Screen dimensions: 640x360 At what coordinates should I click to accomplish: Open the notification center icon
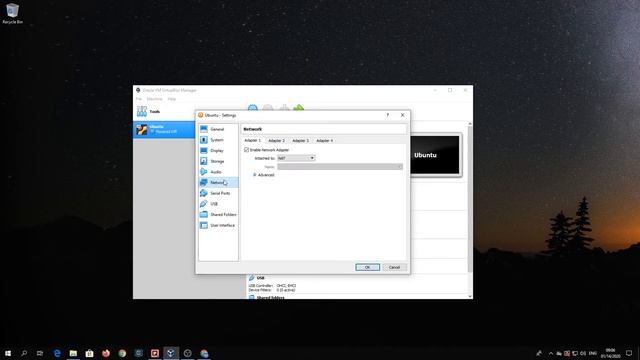coord(629,353)
